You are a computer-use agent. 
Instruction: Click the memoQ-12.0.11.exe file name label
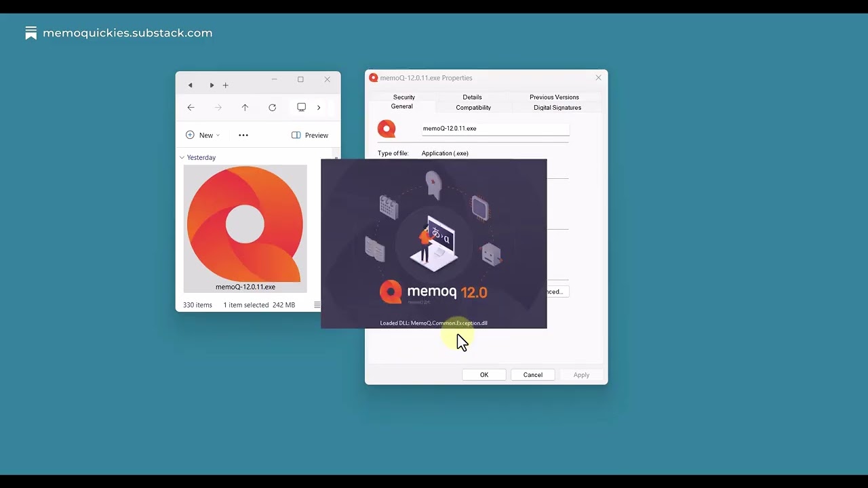coord(245,287)
